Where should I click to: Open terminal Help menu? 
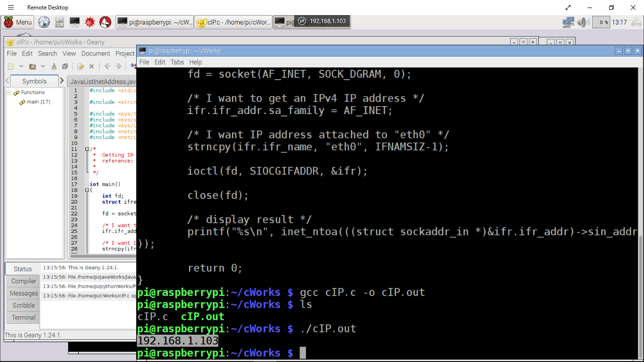click(196, 62)
